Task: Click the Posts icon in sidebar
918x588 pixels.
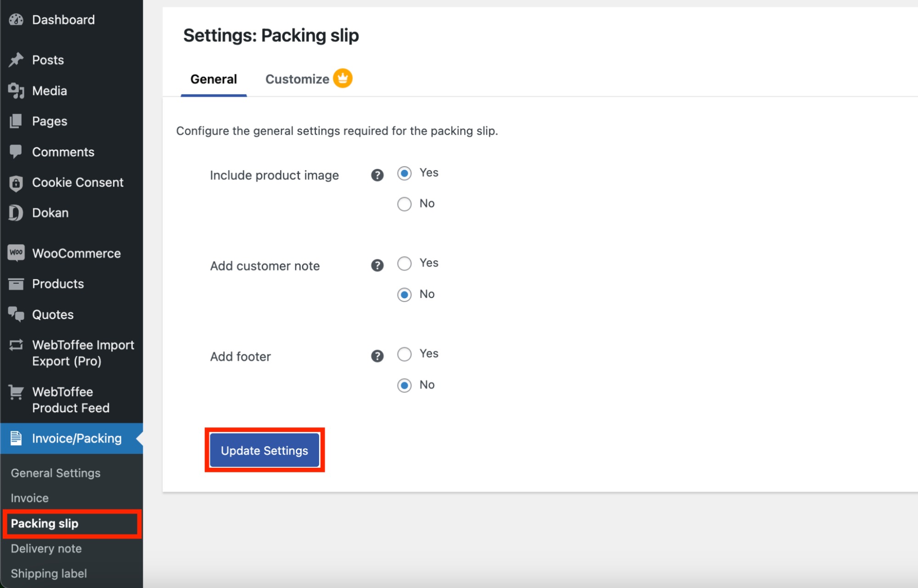Action: (18, 60)
